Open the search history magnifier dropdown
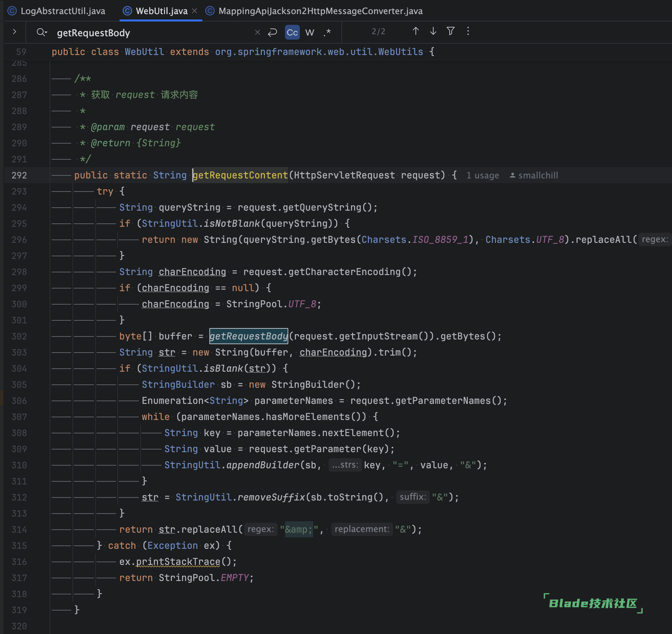Image resolution: width=672 pixels, height=634 pixels. (42, 33)
